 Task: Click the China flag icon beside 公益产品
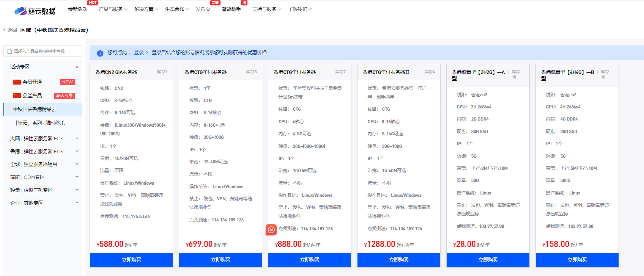17,96
